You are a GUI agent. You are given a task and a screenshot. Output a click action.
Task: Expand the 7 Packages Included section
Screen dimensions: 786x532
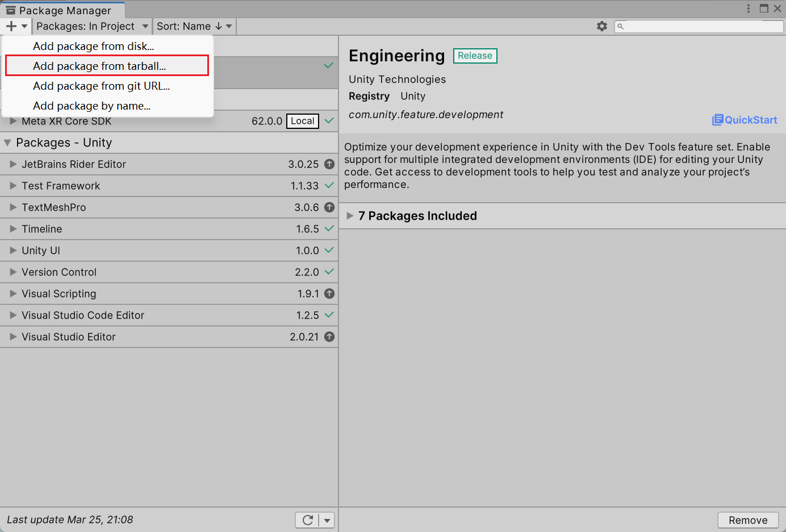click(x=350, y=216)
